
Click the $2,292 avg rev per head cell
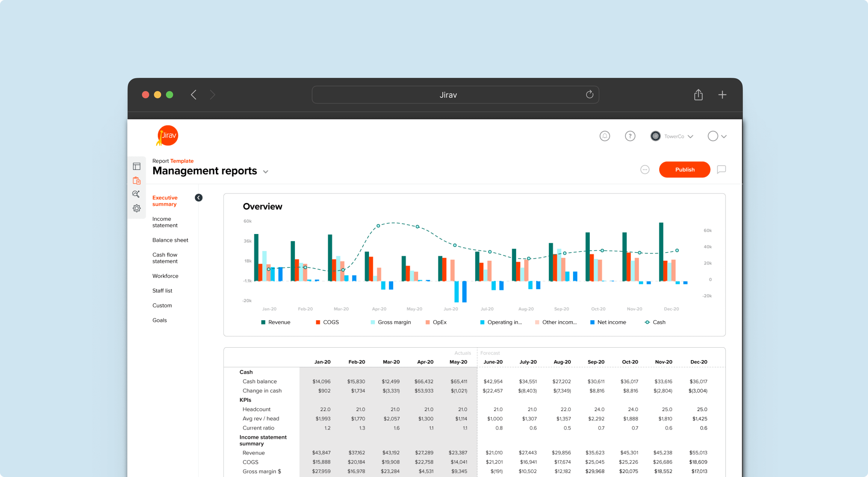coord(596,419)
